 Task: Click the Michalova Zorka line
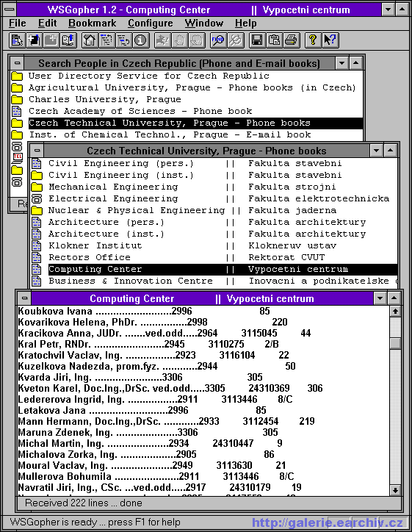146,454
